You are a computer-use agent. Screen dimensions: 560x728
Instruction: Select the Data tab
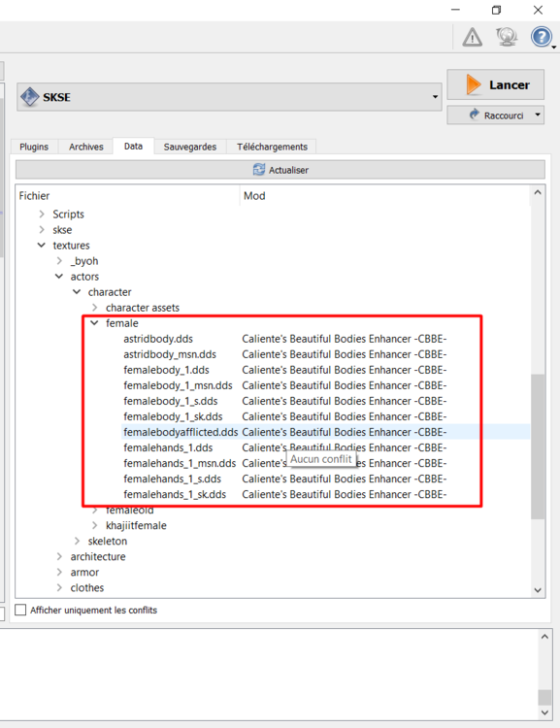pyautogui.click(x=133, y=147)
